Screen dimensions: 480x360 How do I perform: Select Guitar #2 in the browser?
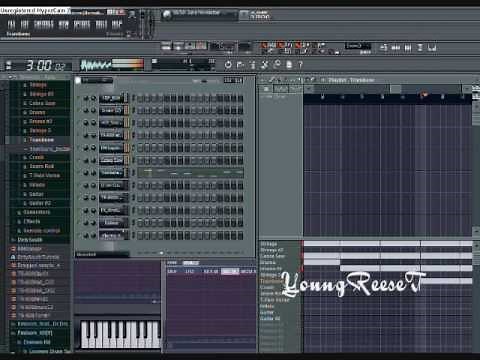[x=39, y=203]
